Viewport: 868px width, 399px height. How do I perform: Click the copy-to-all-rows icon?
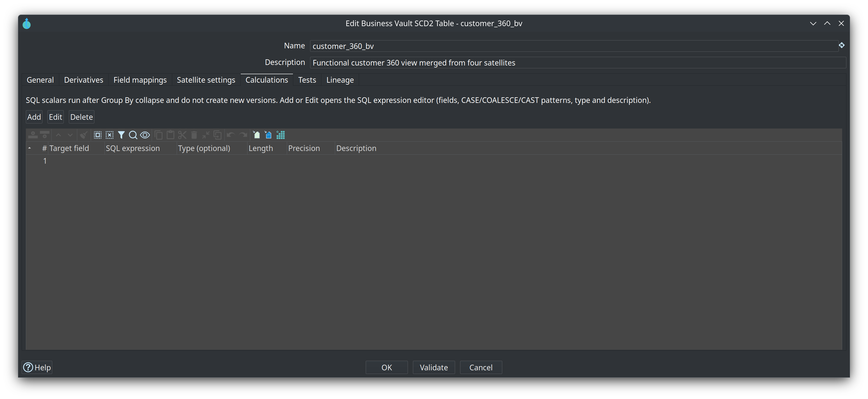(218, 135)
